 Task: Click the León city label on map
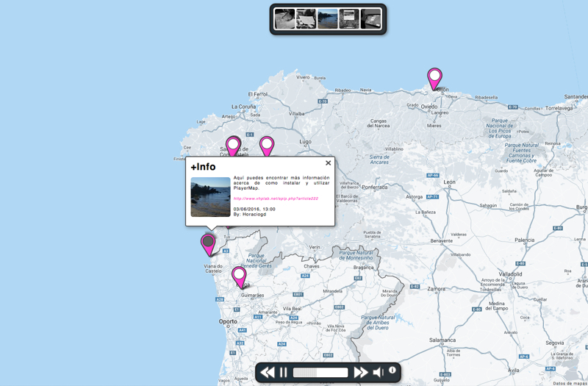[449, 182]
